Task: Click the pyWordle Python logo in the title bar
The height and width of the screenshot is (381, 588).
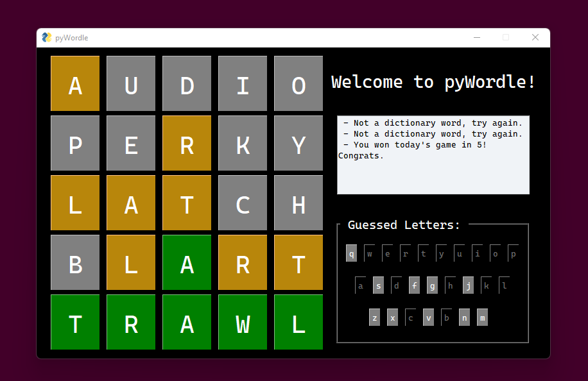Action: (46, 38)
